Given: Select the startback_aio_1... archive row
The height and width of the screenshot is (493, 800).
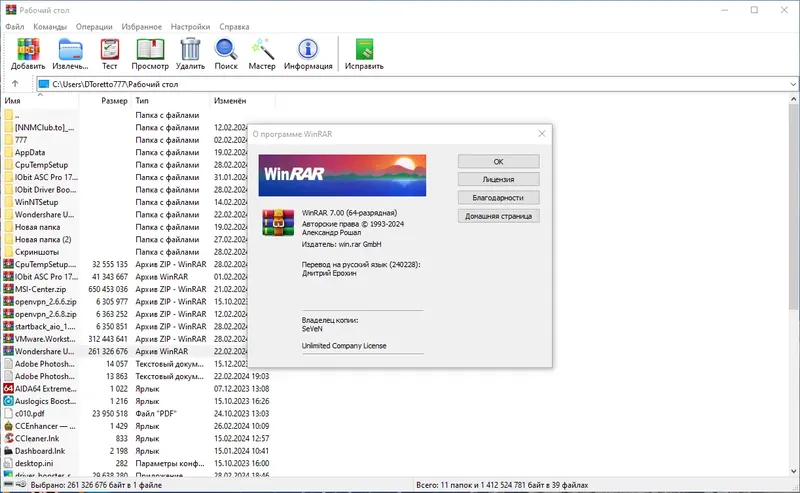Looking at the screenshot, I should click(125, 326).
